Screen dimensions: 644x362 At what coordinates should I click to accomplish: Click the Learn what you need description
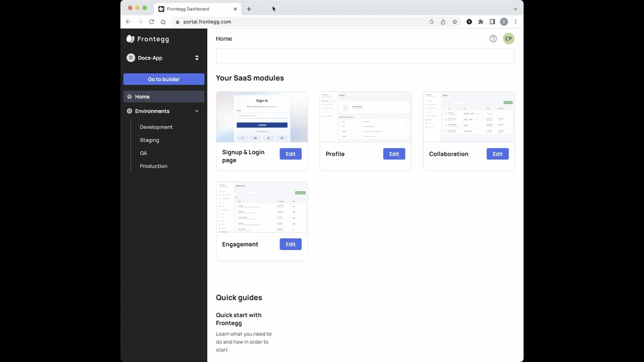click(244, 342)
